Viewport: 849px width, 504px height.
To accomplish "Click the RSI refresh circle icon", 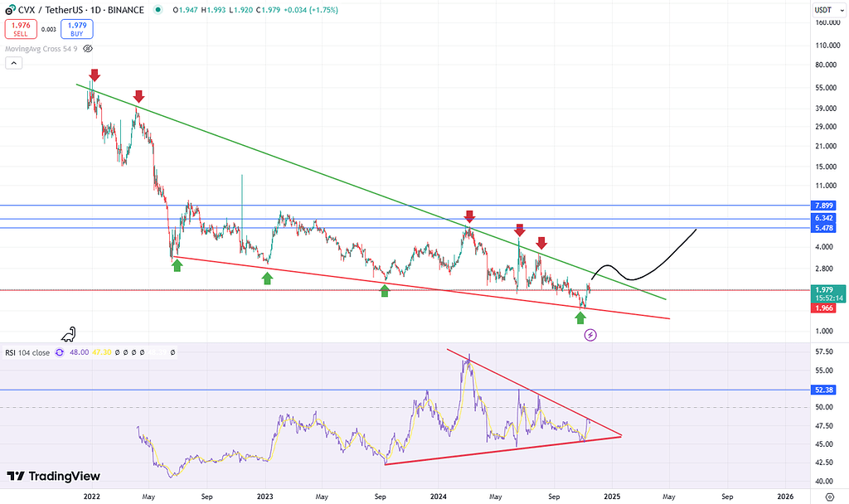I will coord(59,352).
